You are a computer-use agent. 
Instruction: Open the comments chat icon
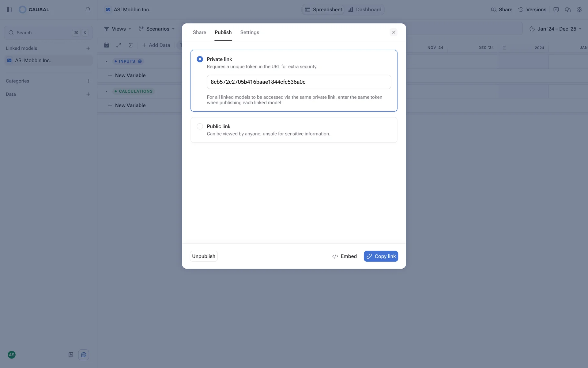[567, 10]
